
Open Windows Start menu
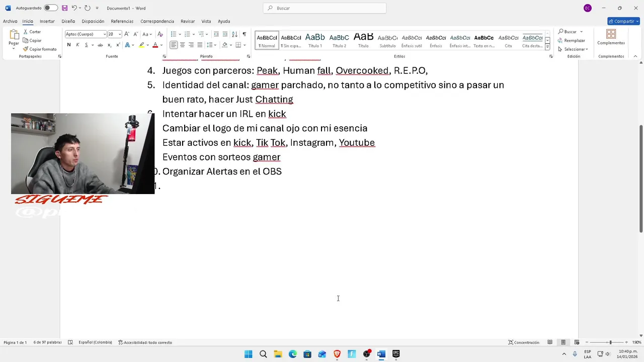point(248,354)
